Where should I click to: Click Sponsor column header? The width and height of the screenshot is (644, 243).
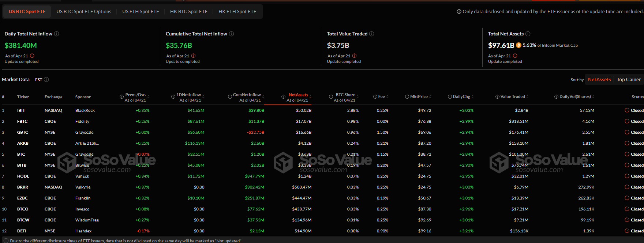(83, 97)
